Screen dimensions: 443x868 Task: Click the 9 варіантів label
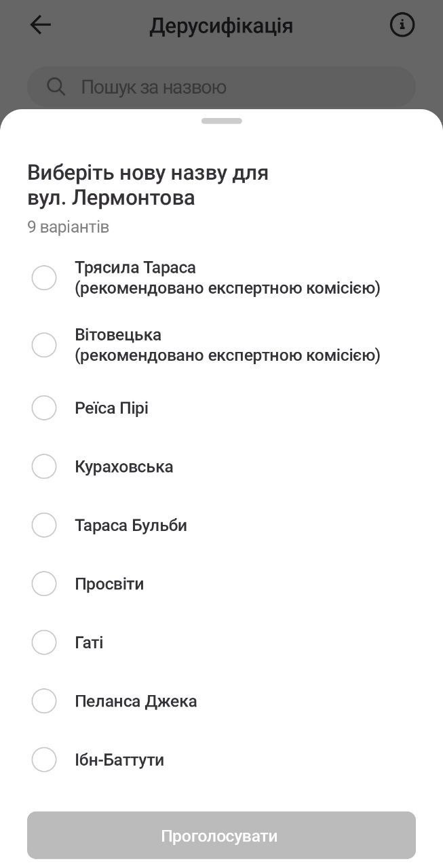click(x=68, y=226)
